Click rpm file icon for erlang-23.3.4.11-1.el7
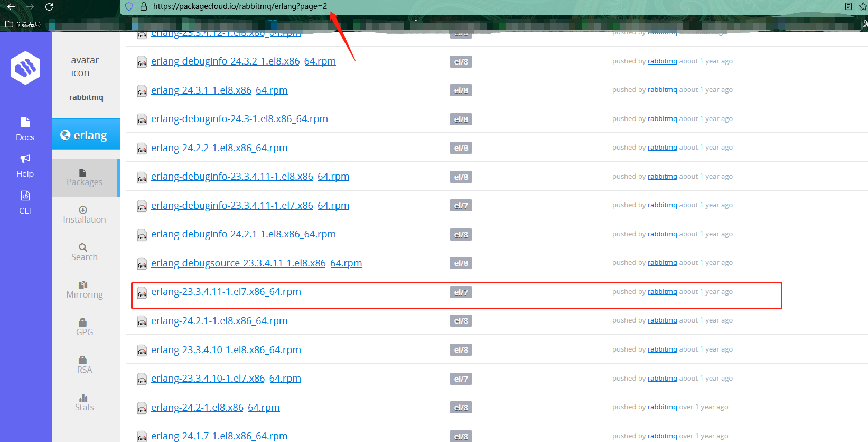The width and height of the screenshot is (868, 442). 142,292
